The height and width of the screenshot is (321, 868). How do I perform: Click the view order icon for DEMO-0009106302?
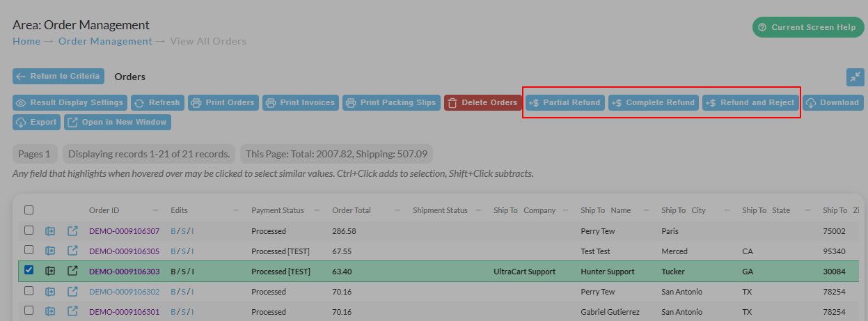51,292
